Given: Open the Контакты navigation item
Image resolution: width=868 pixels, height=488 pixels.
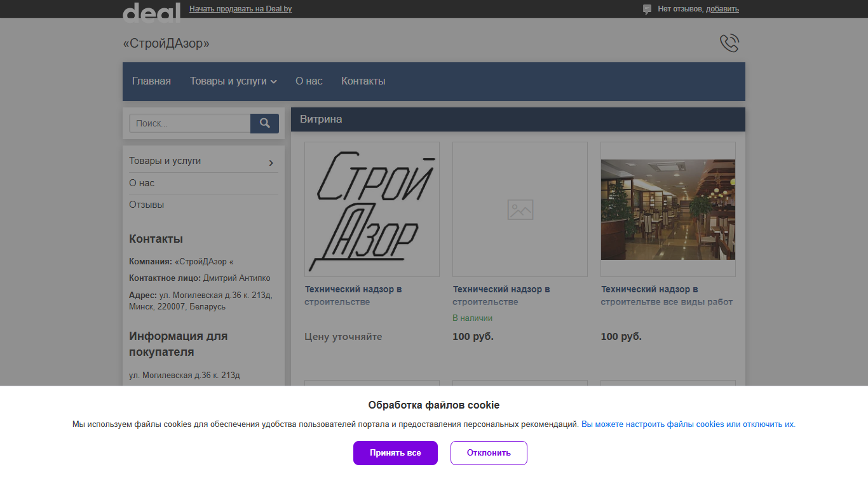Looking at the screenshot, I should pyautogui.click(x=363, y=81).
